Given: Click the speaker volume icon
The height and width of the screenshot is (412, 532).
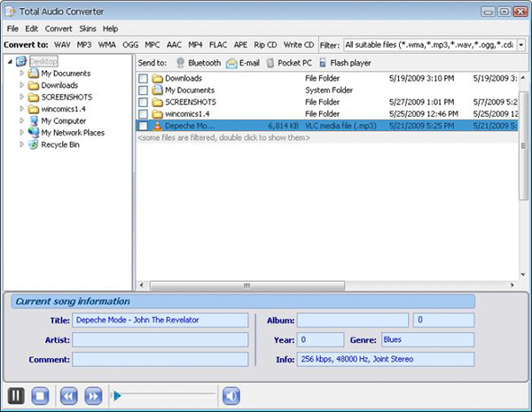Looking at the screenshot, I should pos(231,396).
